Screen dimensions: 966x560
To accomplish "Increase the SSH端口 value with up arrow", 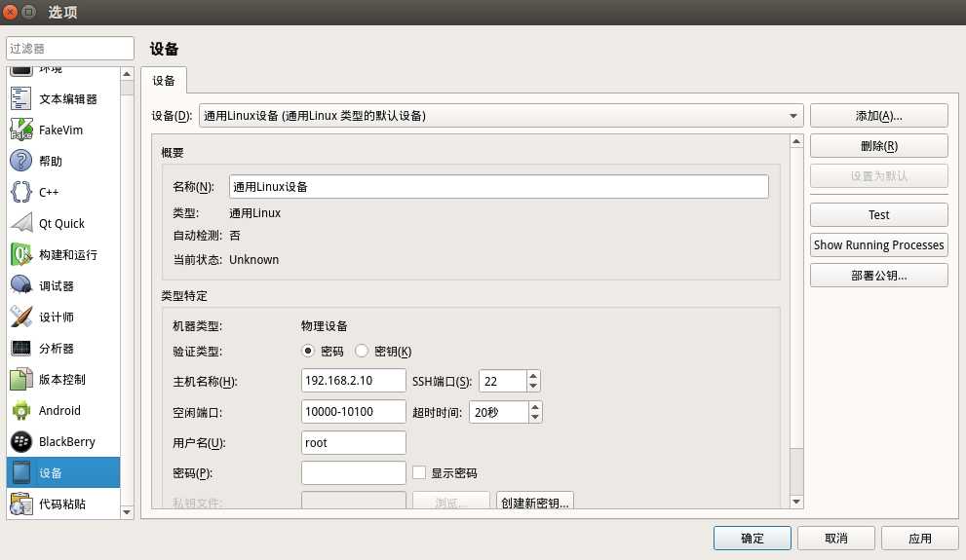I will coord(533,375).
